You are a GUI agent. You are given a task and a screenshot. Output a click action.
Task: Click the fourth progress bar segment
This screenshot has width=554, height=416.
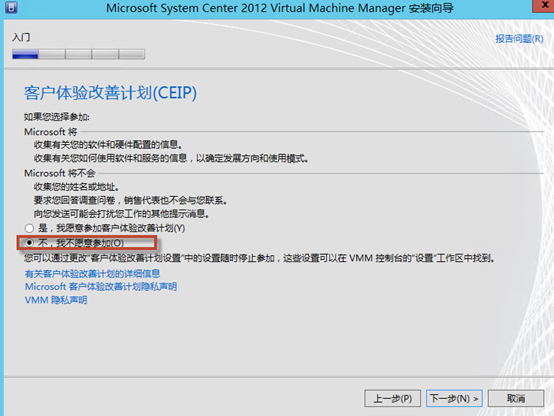(x=105, y=54)
